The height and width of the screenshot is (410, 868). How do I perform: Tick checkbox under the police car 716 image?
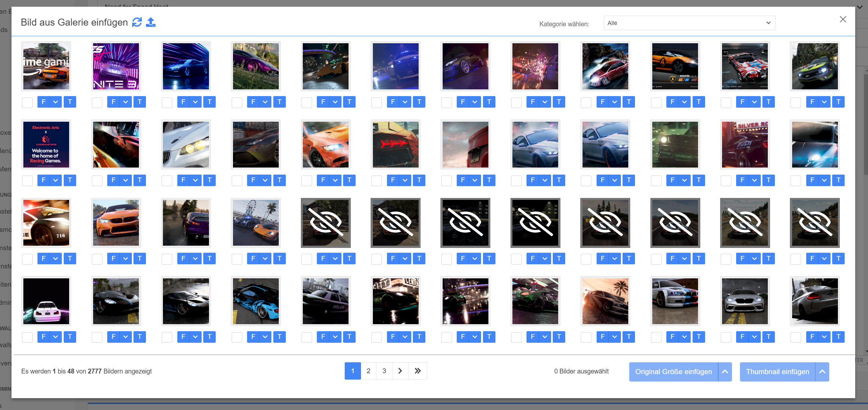point(27,259)
